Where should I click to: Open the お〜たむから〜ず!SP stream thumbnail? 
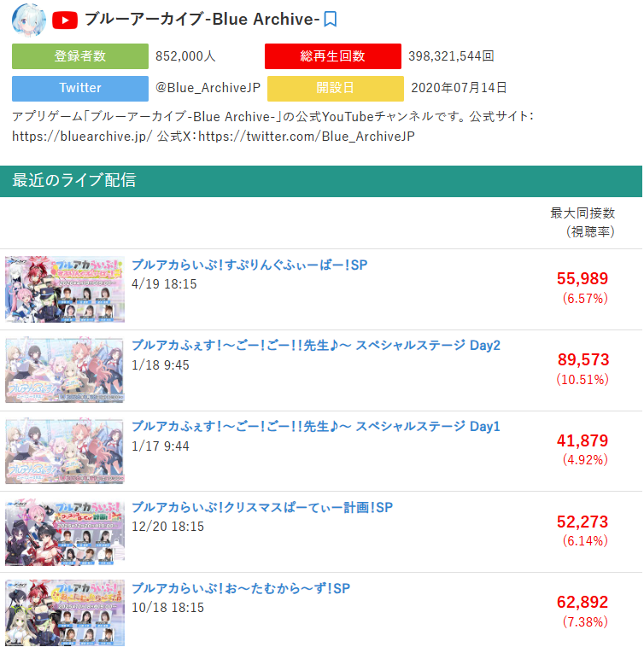(x=65, y=613)
